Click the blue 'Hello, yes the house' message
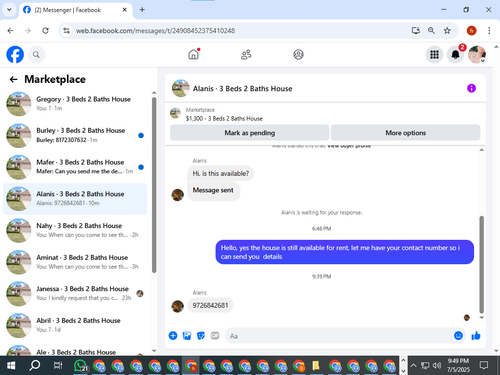The height and width of the screenshot is (375, 500). [344, 252]
